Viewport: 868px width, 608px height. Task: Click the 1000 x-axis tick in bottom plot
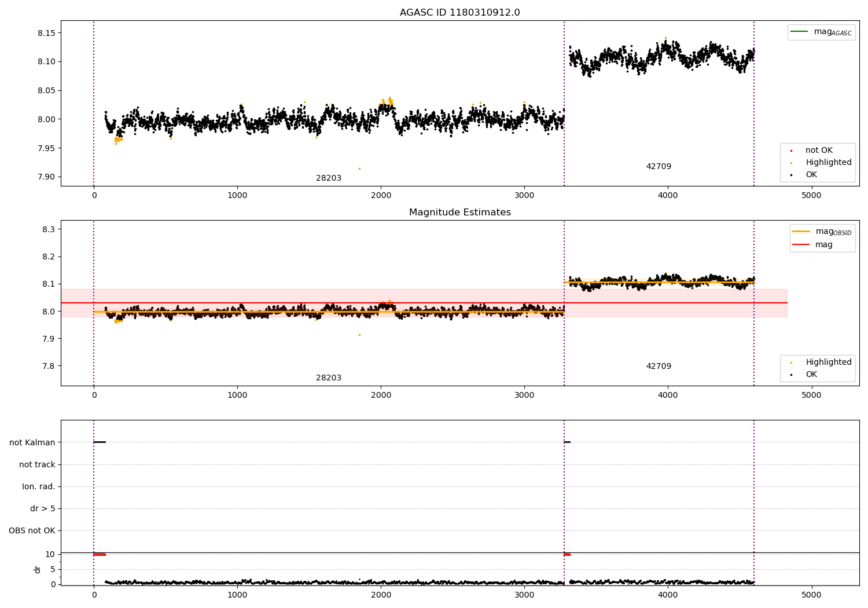pos(237,595)
